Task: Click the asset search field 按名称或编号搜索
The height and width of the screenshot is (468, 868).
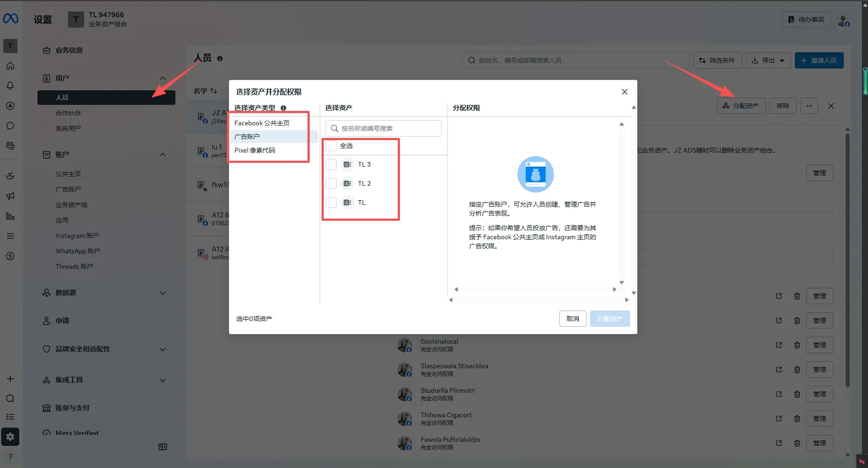Action: [383, 128]
